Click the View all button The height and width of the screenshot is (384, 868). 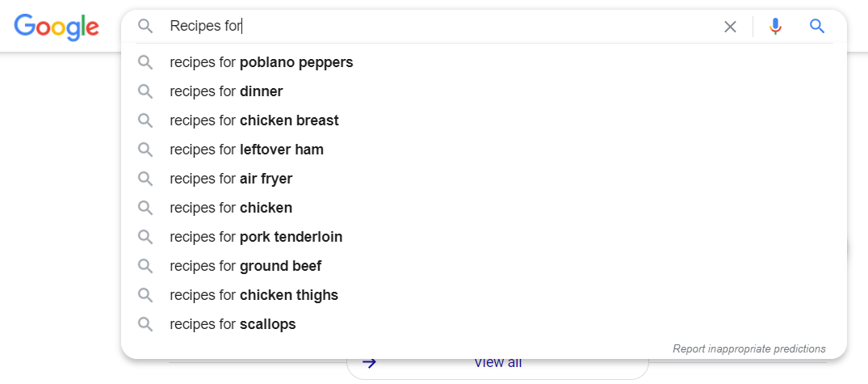click(x=497, y=364)
